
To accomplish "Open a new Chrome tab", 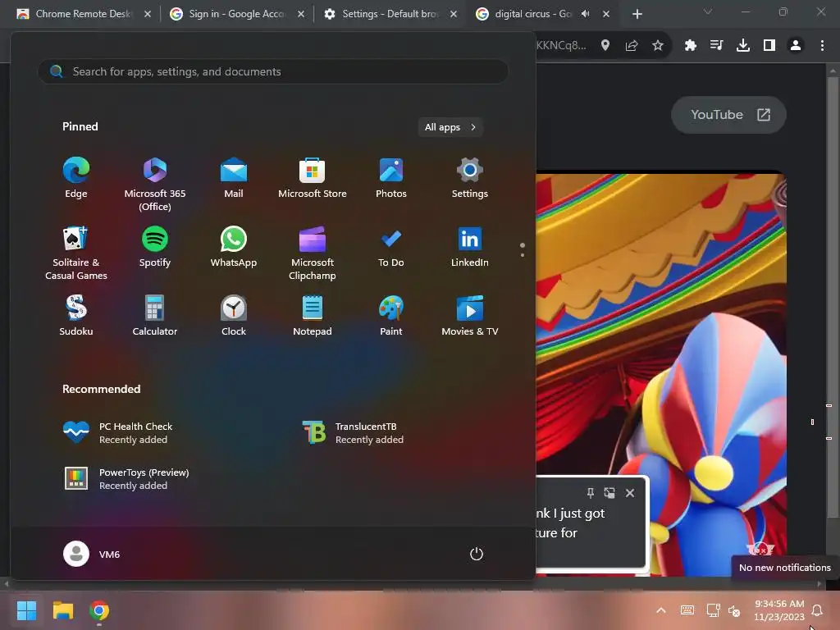I will [637, 14].
